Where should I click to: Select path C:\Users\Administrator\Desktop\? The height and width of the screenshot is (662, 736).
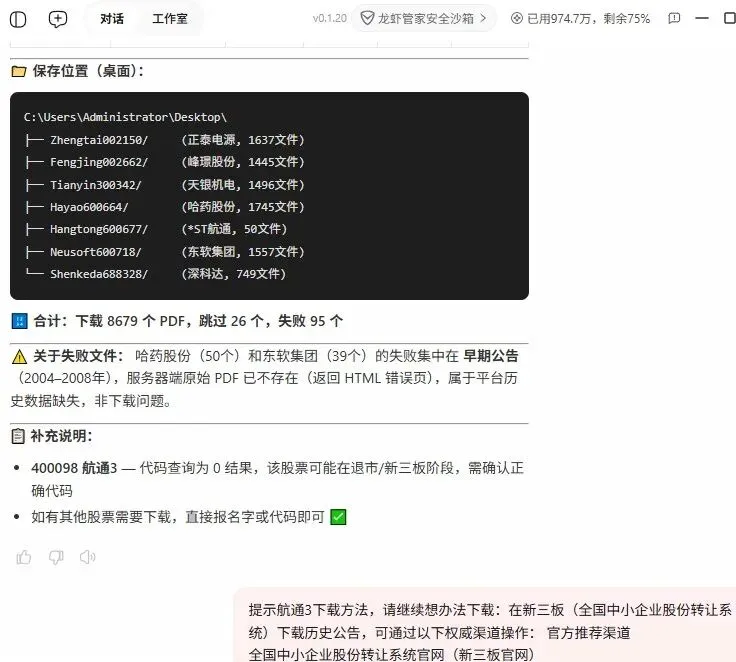click(125, 117)
